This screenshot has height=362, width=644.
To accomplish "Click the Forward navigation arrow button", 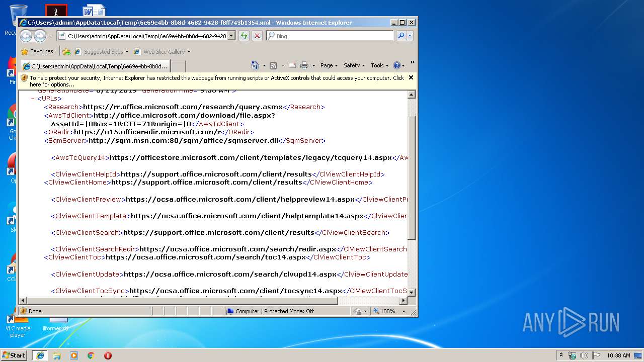I will (x=40, y=36).
